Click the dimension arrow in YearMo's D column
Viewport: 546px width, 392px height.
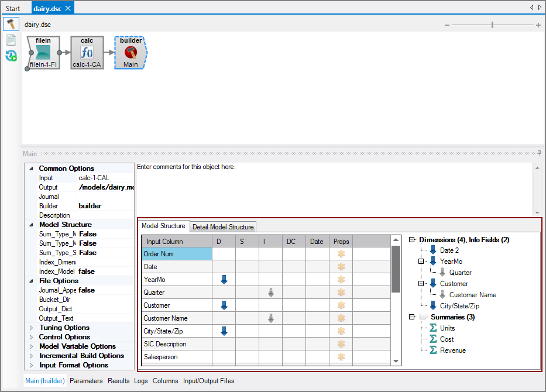[224, 279]
